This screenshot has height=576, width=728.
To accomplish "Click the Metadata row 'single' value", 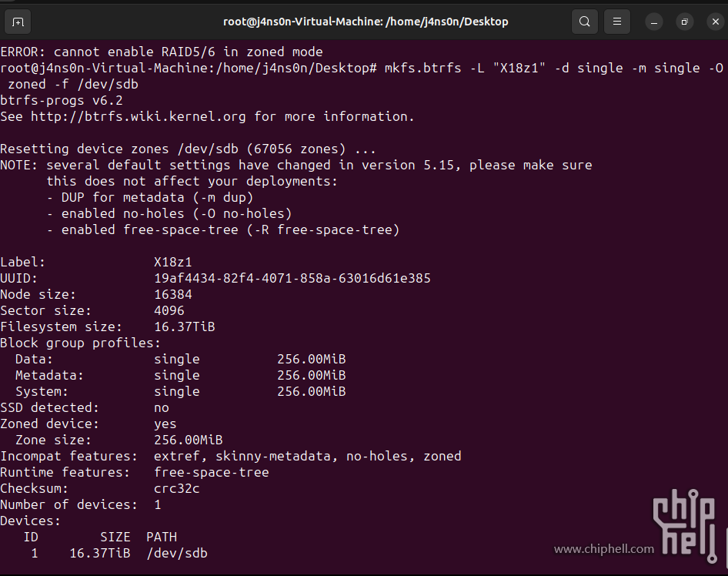I will (176, 375).
